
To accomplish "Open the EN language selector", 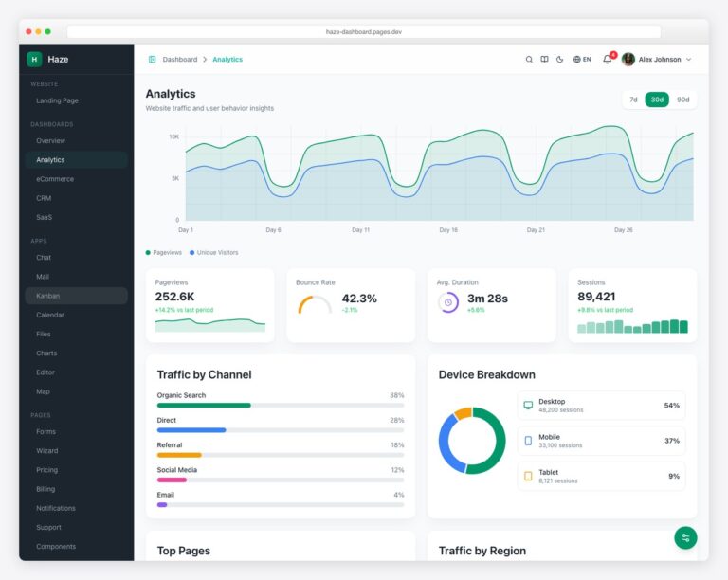I will pos(582,60).
